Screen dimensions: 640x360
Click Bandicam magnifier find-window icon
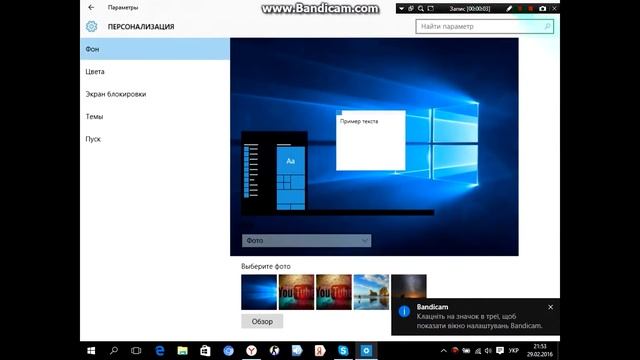coord(420,9)
